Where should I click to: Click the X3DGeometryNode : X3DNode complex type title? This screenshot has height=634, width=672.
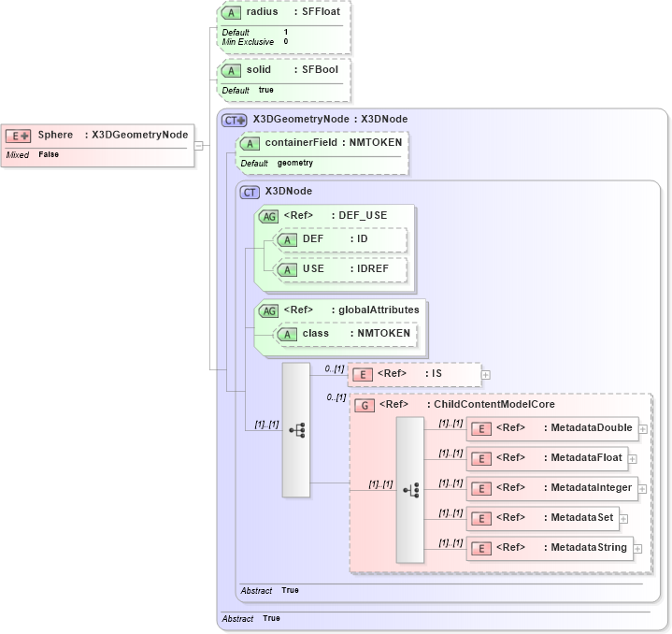tap(330, 119)
